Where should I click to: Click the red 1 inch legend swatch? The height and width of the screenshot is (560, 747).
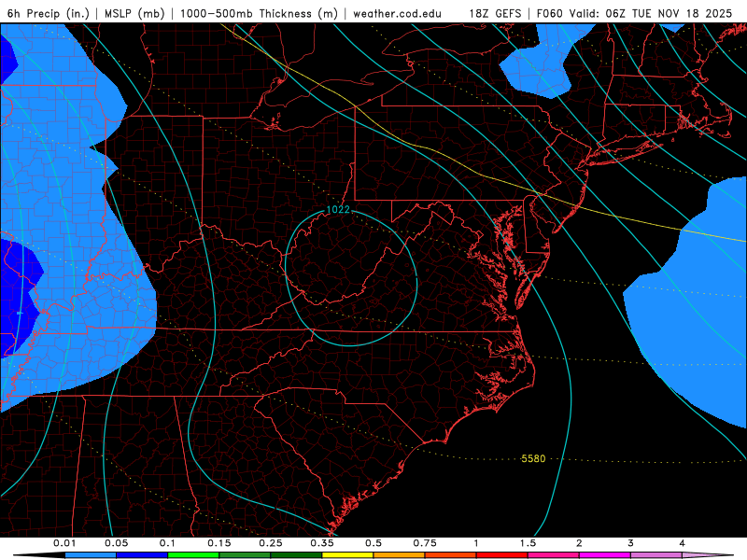(x=502, y=555)
